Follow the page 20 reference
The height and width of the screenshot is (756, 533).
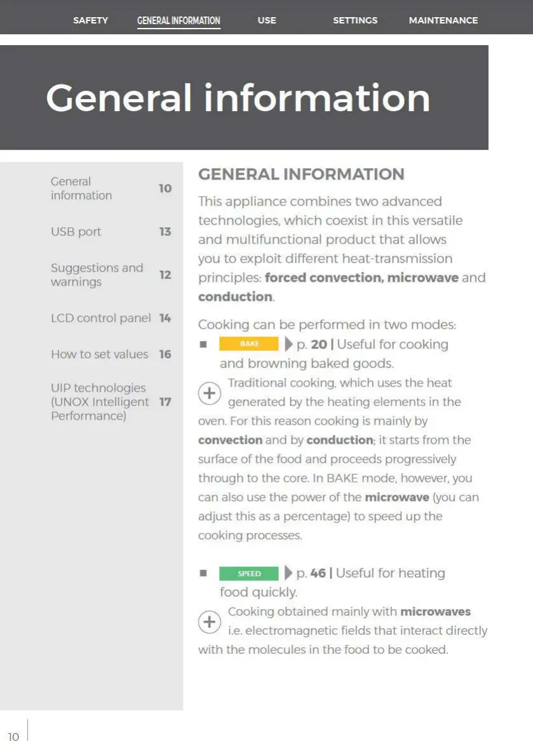coord(311,344)
